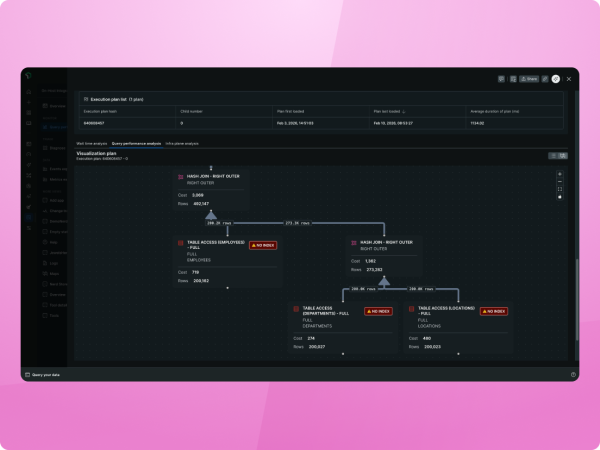Image resolution: width=600 pixels, height=450 pixels.
Task: Select the Query performance analysis tab
Action: [x=136, y=143]
